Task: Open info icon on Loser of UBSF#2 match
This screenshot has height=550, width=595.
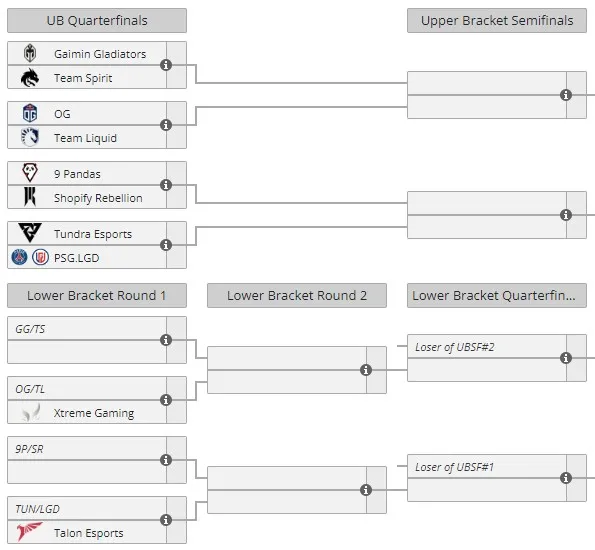Action: coord(566,358)
